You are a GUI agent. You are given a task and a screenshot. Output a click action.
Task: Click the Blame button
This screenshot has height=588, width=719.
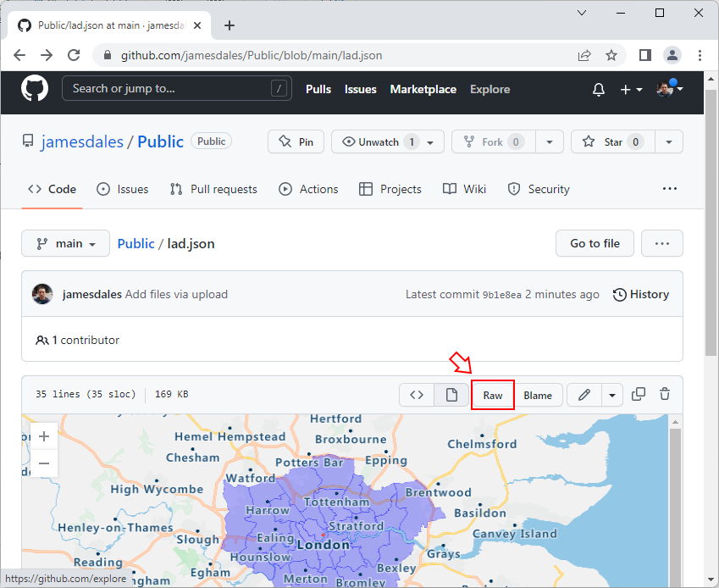tap(538, 395)
